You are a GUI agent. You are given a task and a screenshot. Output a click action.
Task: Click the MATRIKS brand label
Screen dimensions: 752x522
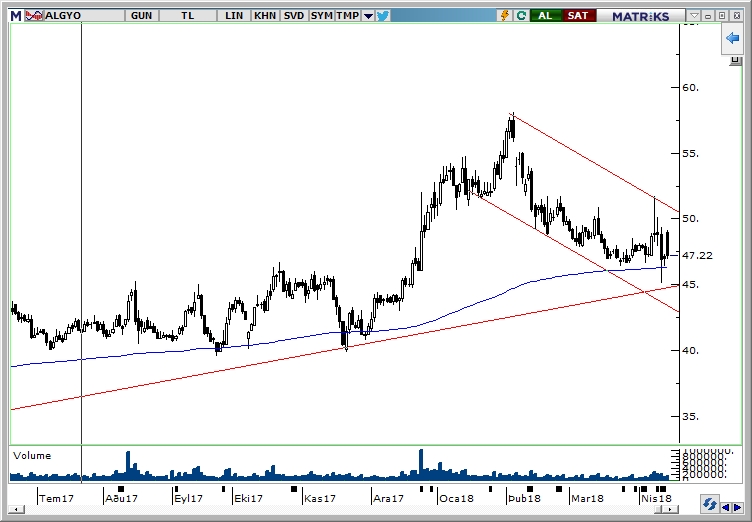(640, 16)
